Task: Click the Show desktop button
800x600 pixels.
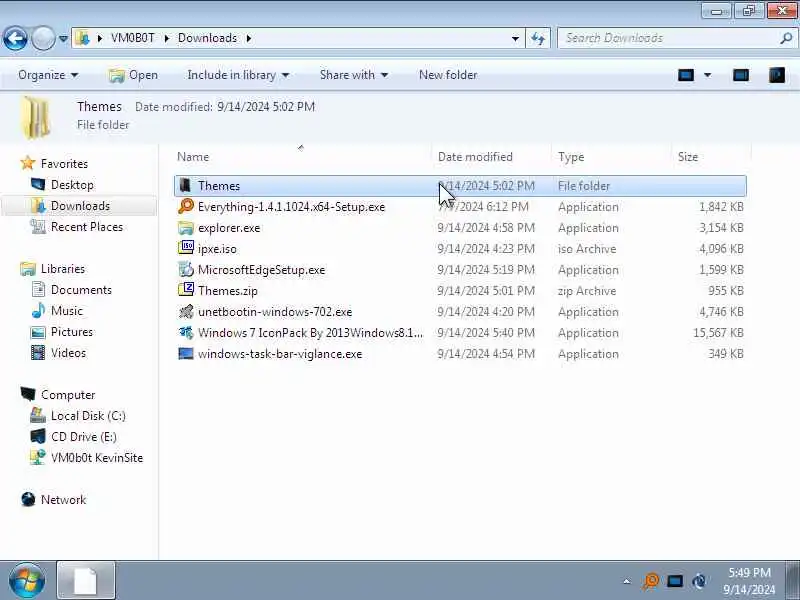Action: click(792, 580)
